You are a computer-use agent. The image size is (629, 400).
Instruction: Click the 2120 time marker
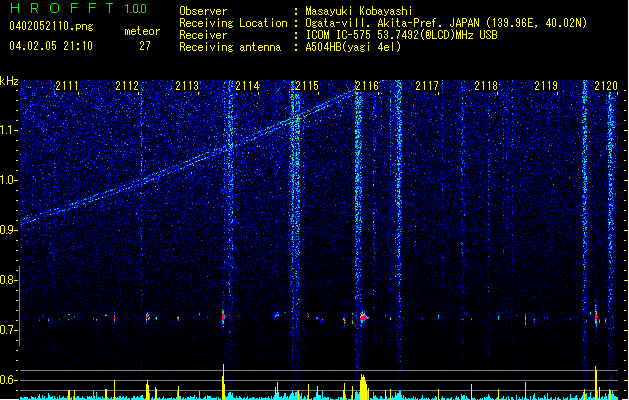[x=606, y=86]
